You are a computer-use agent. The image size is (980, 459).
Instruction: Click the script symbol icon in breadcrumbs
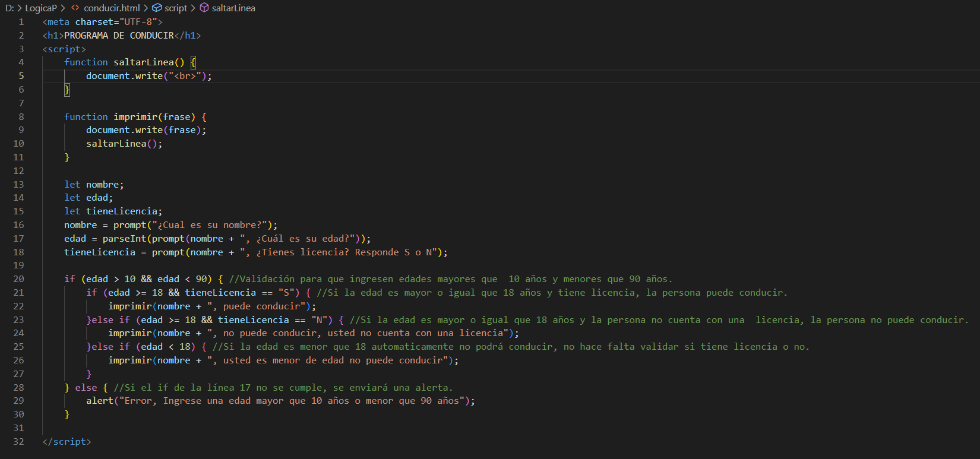(157, 8)
